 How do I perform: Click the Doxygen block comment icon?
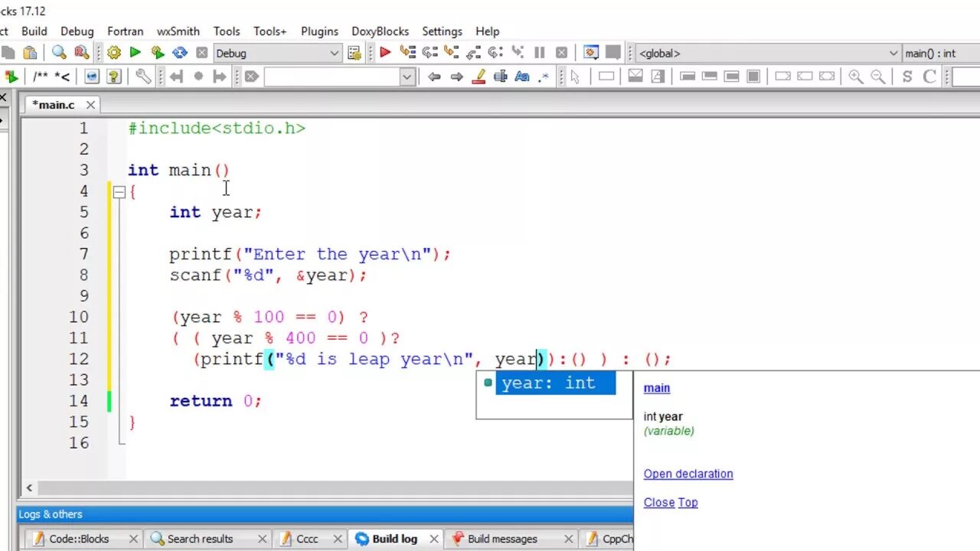pos(40,76)
